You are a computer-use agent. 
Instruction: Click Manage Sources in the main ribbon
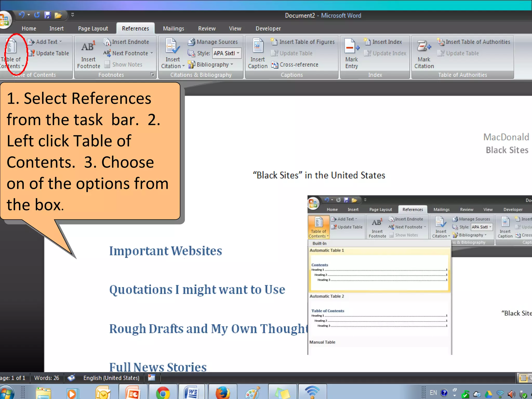pos(213,42)
